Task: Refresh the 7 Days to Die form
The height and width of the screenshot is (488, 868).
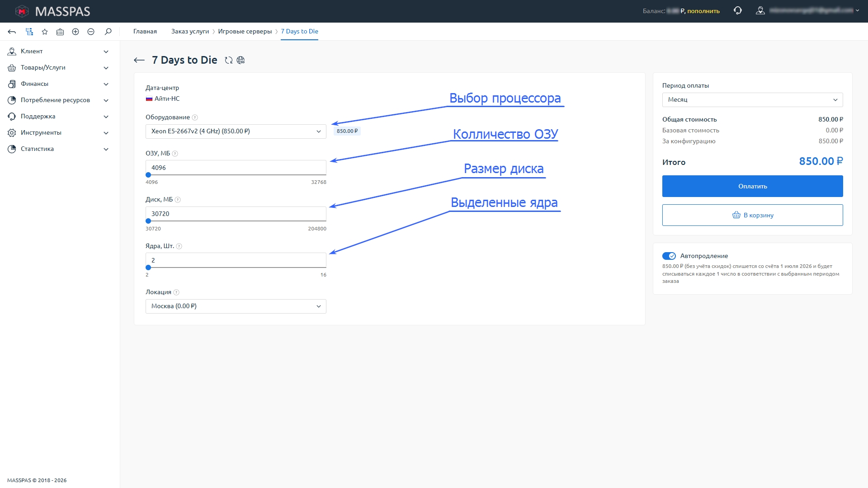Action: (229, 60)
